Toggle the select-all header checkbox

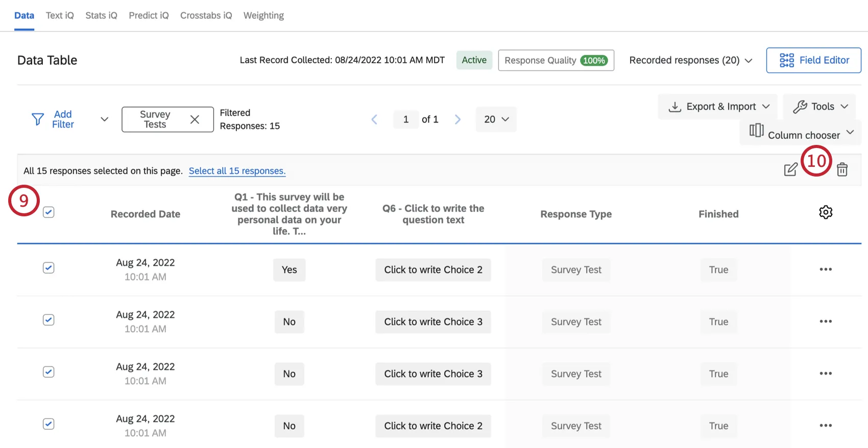click(49, 212)
